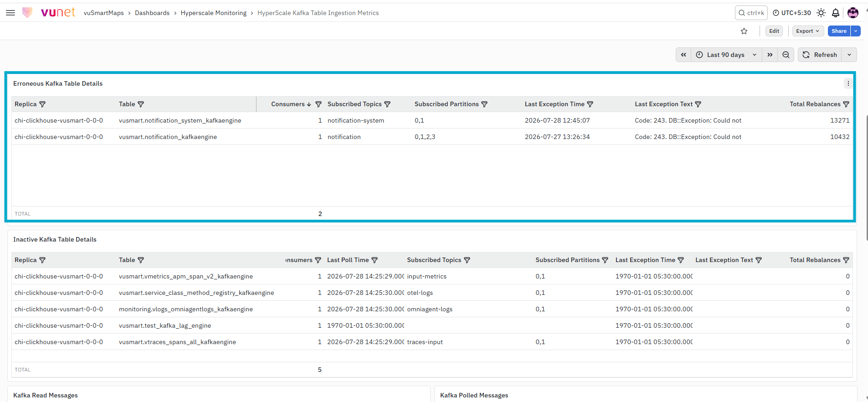Go to Dashboards breadcrumb
868x402 pixels.
(x=152, y=13)
